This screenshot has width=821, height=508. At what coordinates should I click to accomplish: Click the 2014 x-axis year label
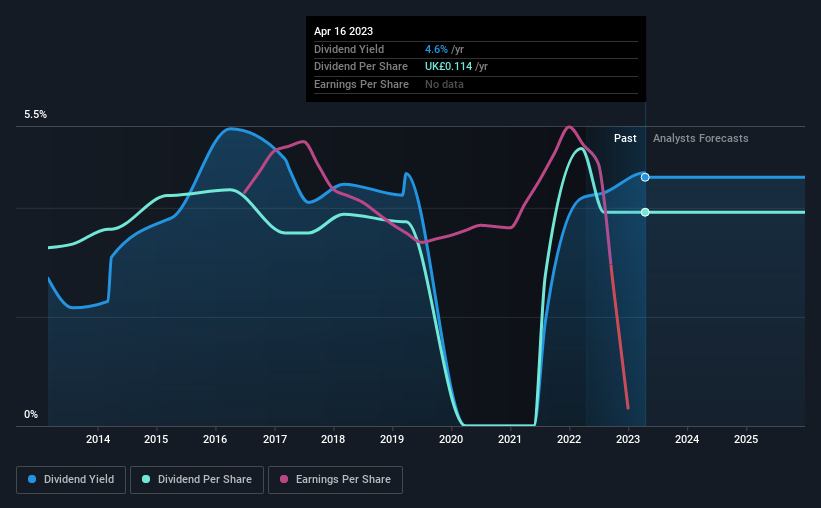[98, 439]
